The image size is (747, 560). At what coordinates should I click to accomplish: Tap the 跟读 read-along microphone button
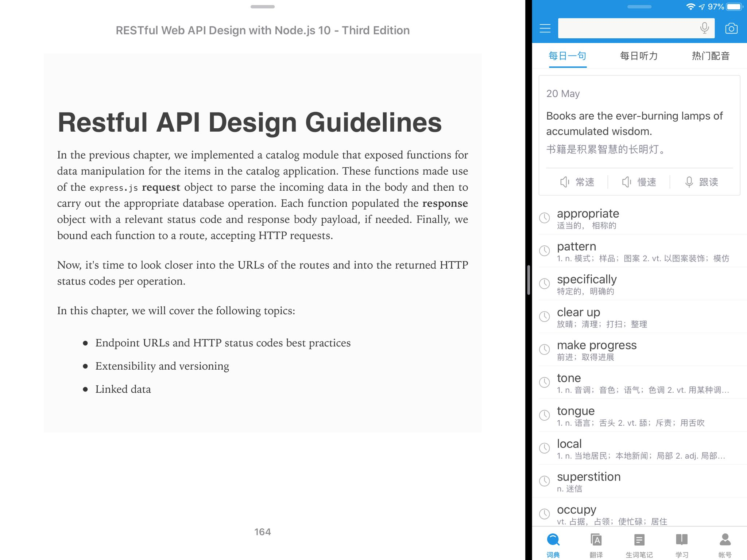701,182
